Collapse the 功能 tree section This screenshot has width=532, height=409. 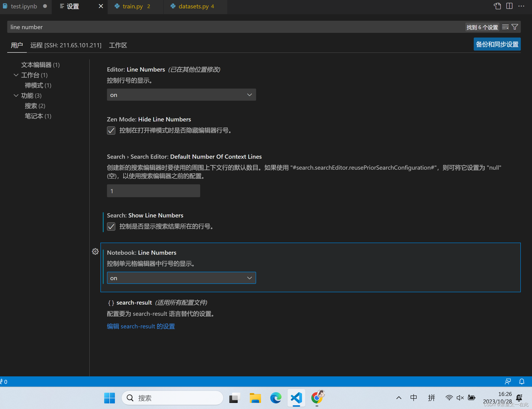(x=16, y=96)
